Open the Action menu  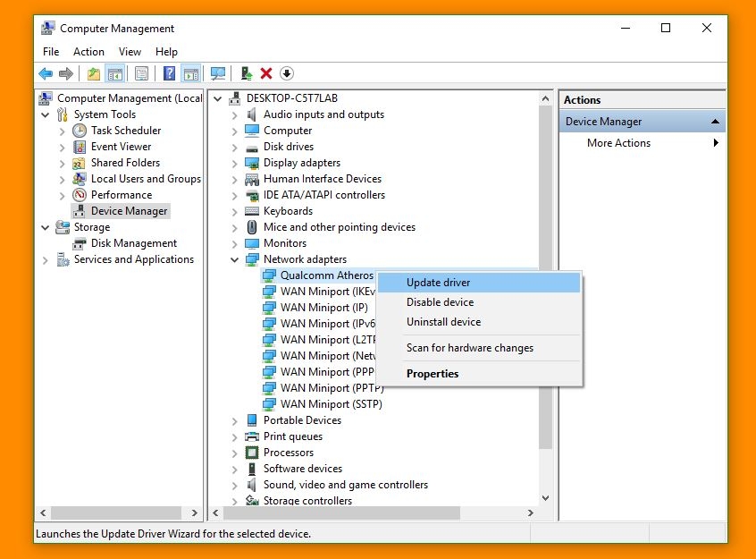(88, 51)
